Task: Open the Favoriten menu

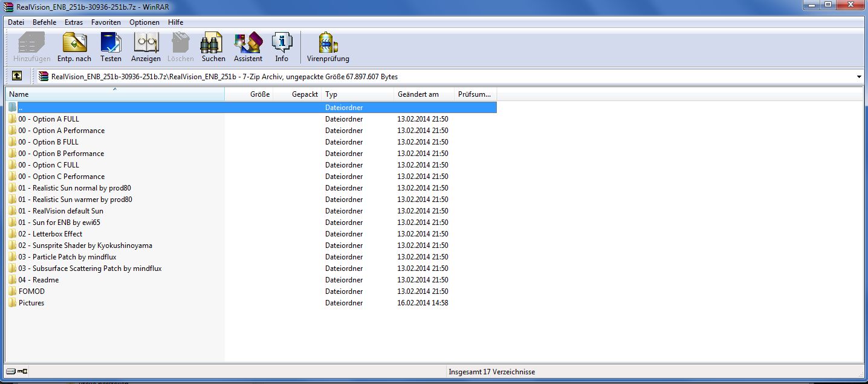Action: [x=106, y=22]
